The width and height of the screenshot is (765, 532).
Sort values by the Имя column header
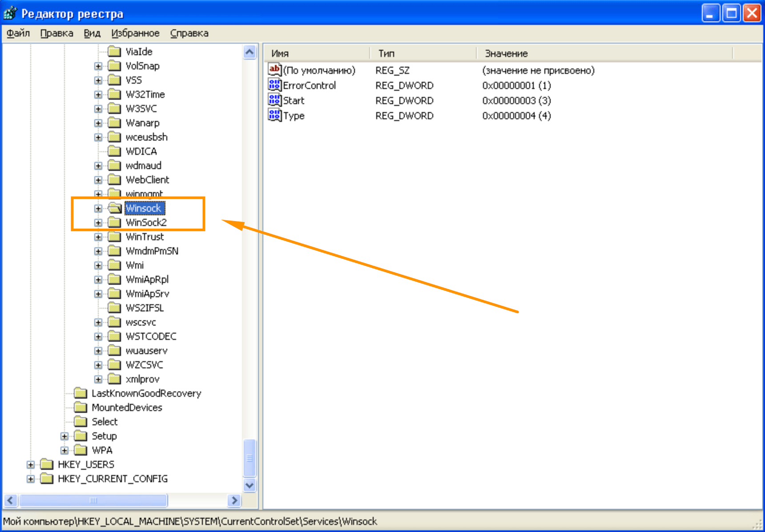[318, 53]
